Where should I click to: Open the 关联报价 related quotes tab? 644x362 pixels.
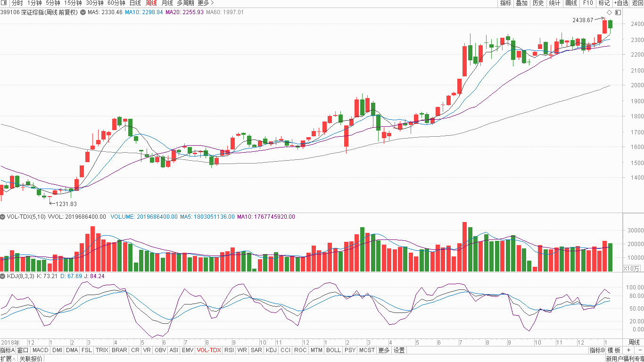[x=31, y=359]
